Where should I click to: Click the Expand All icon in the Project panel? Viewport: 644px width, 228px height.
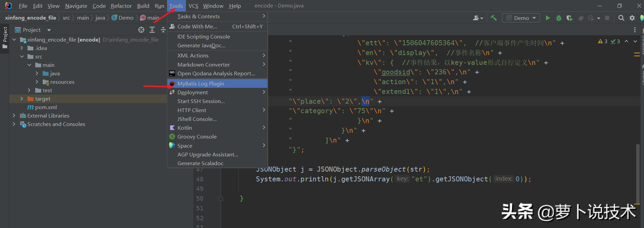click(x=152, y=30)
